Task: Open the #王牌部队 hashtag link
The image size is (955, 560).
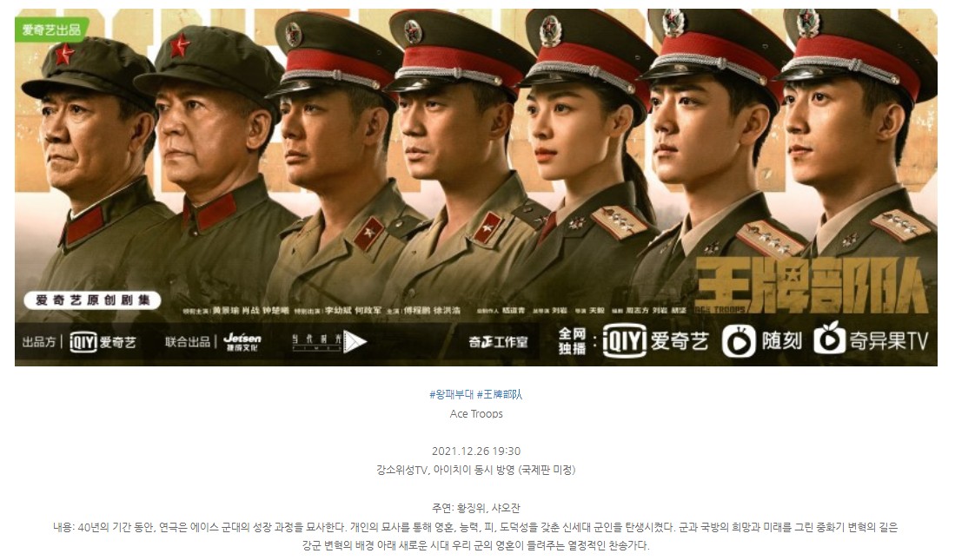Action: (500, 394)
